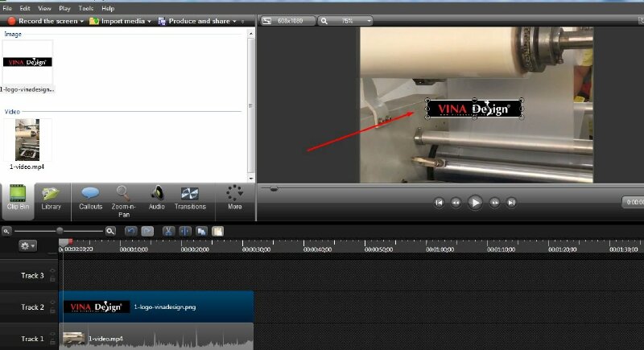Open the Library panel

tap(51, 197)
